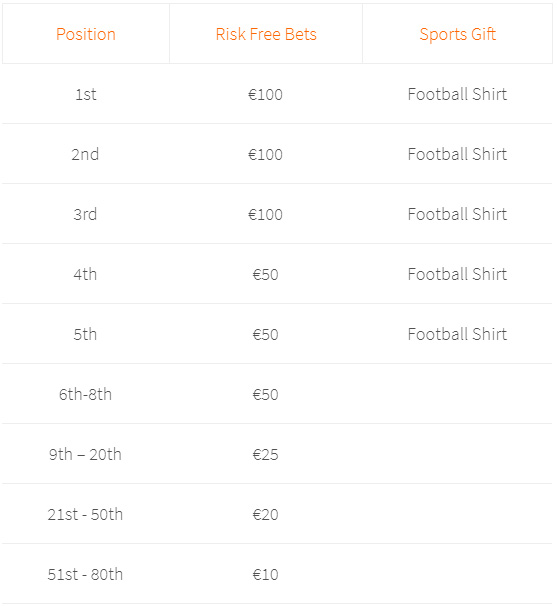Click the 21st - 50th position row
The width and height of the screenshot is (557, 606).
(277, 514)
